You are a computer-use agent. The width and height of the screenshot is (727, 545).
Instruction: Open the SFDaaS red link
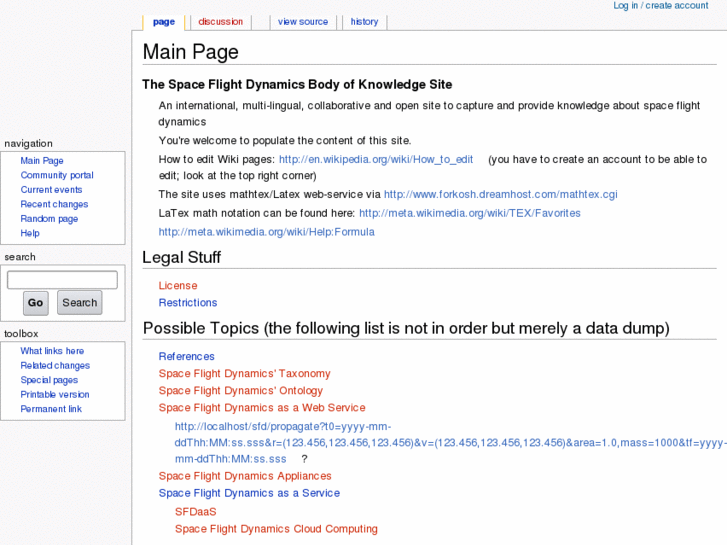(x=195, y=512)
